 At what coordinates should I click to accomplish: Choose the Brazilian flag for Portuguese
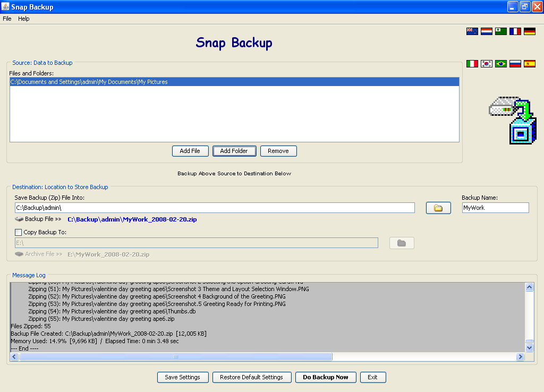[x=500, y=64]
